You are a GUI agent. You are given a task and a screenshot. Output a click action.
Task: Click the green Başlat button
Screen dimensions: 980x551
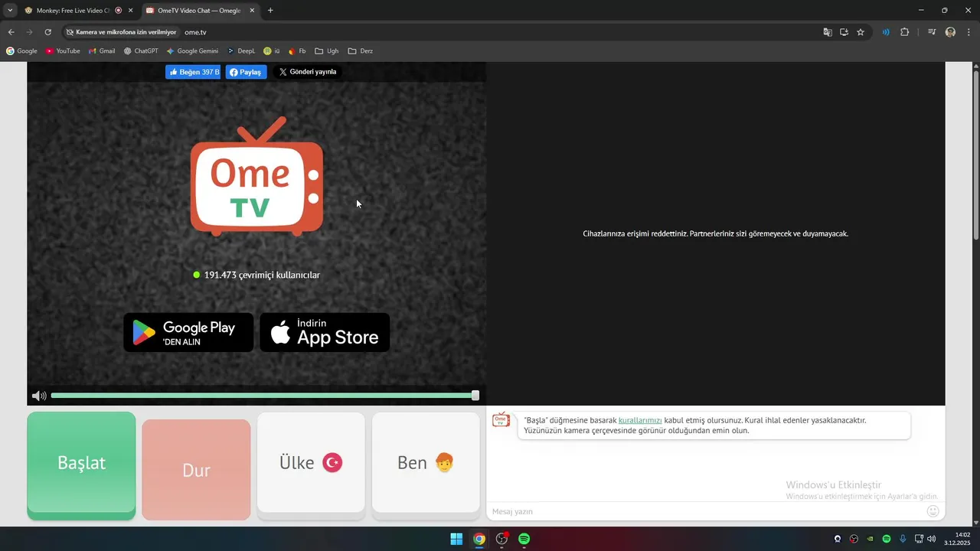tap(81, 465)
